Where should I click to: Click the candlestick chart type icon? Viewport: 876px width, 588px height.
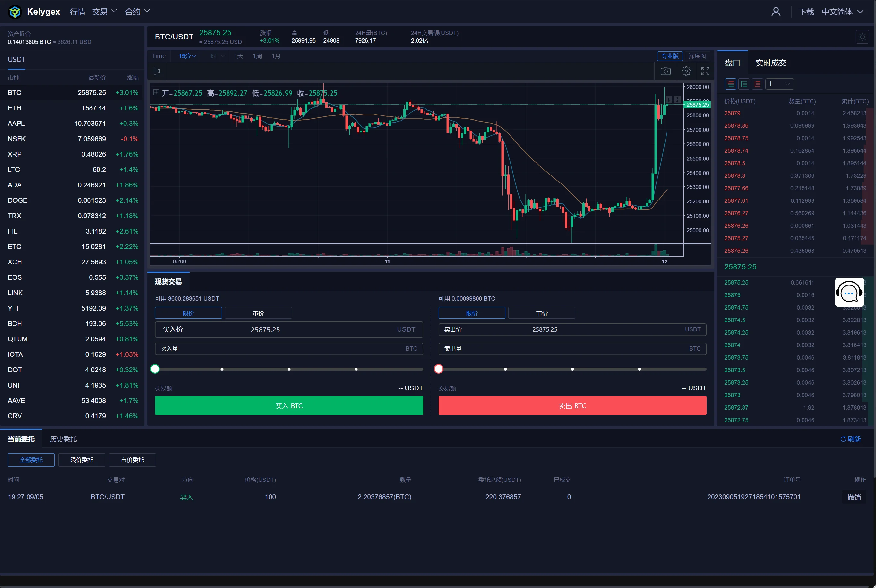click(x=157, y=71)
